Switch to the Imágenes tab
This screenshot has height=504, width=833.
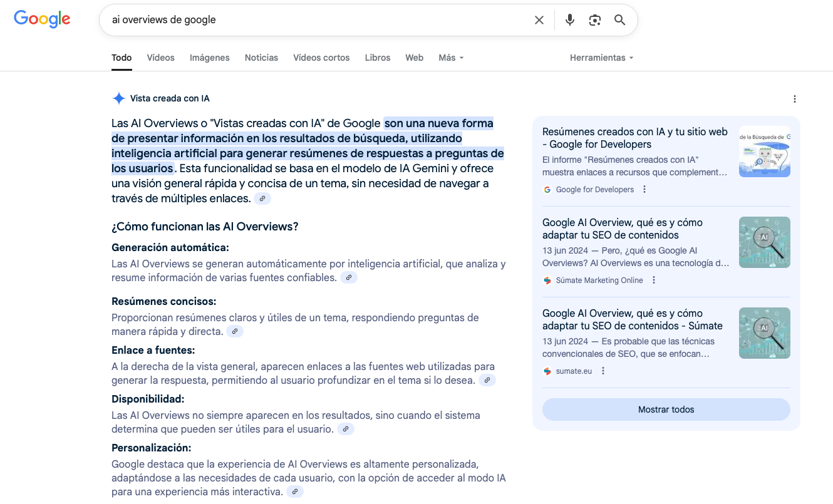tap(210, 58)
